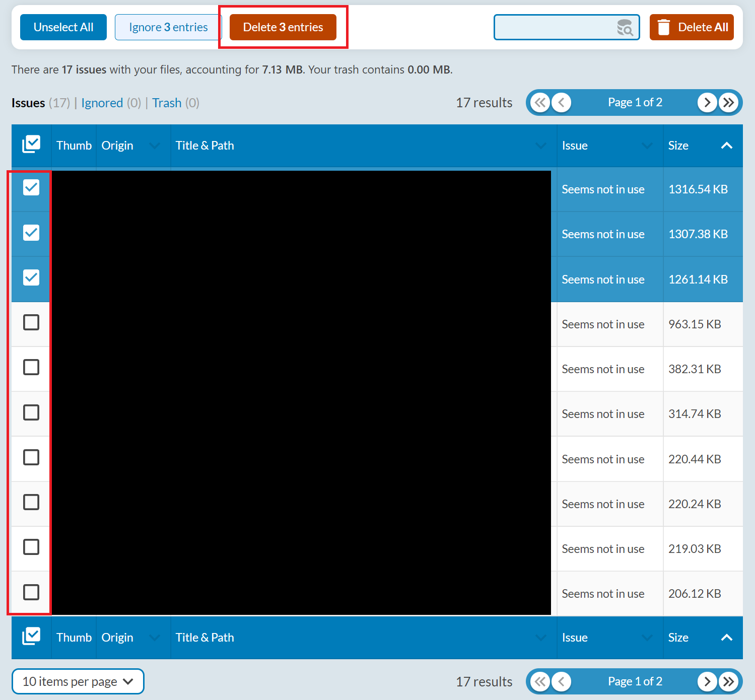Switch to the Ignored tab
Viewport: 755px width, 700px height.
pyautogui.click(x=102, y=103)
